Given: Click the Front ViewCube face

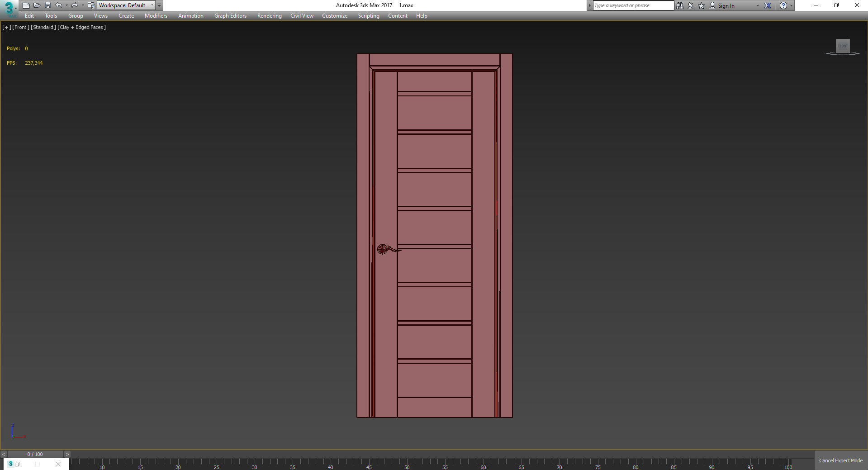Looking at the screenshot, I should pos(843,46).
